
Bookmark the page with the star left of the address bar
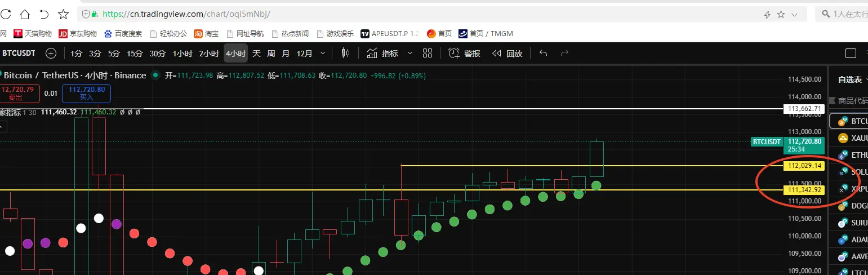tap(64, 14)
